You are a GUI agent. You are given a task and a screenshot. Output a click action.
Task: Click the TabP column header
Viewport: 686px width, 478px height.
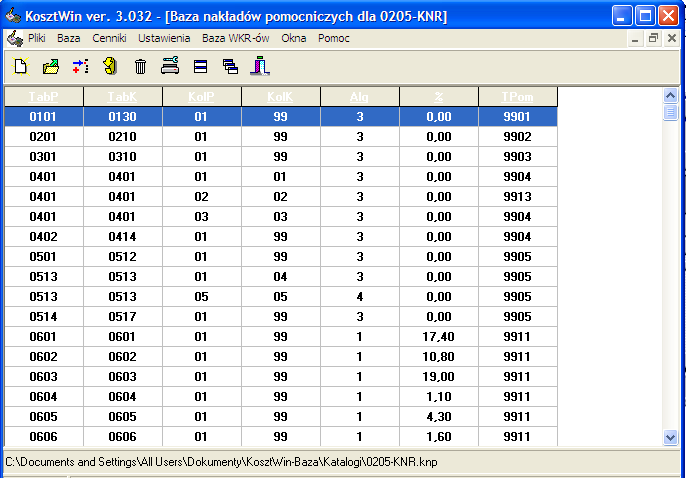tap(44, 97)
